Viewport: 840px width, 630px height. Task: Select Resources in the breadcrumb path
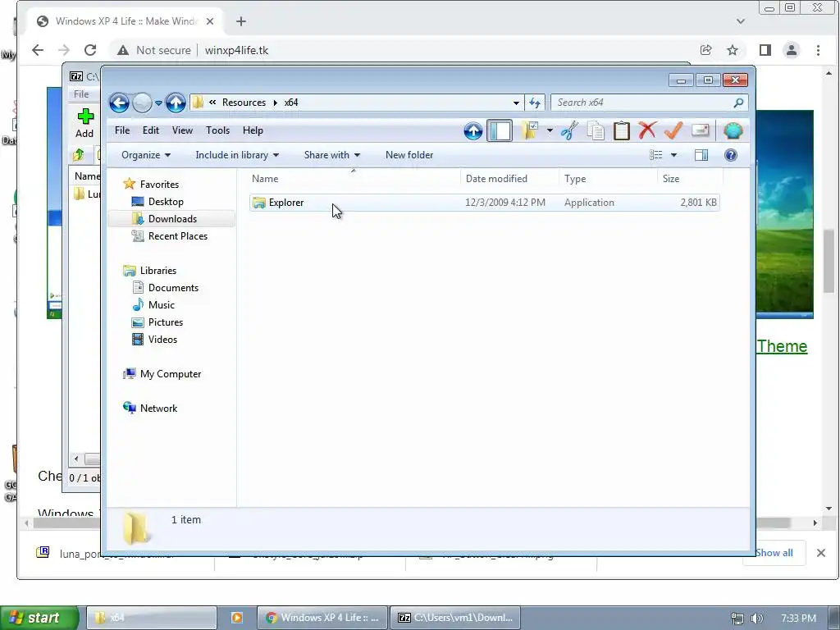tap(244, 103)
